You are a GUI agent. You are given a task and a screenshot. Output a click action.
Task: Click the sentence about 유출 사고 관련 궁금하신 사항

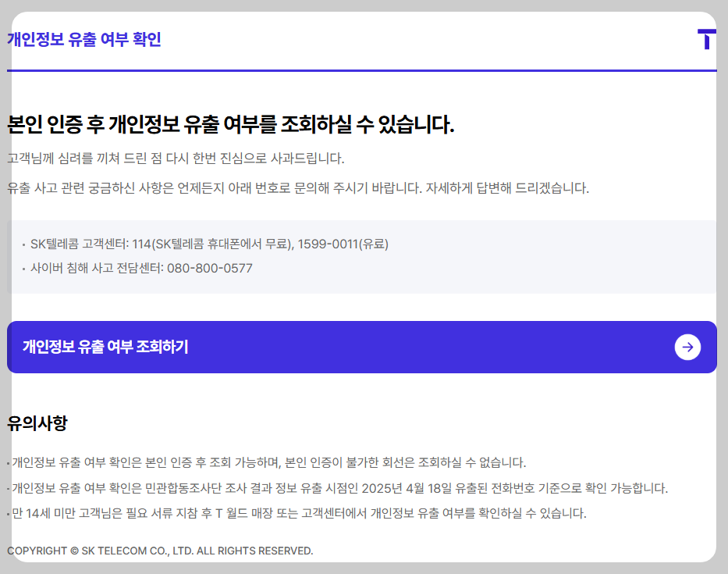298,188
